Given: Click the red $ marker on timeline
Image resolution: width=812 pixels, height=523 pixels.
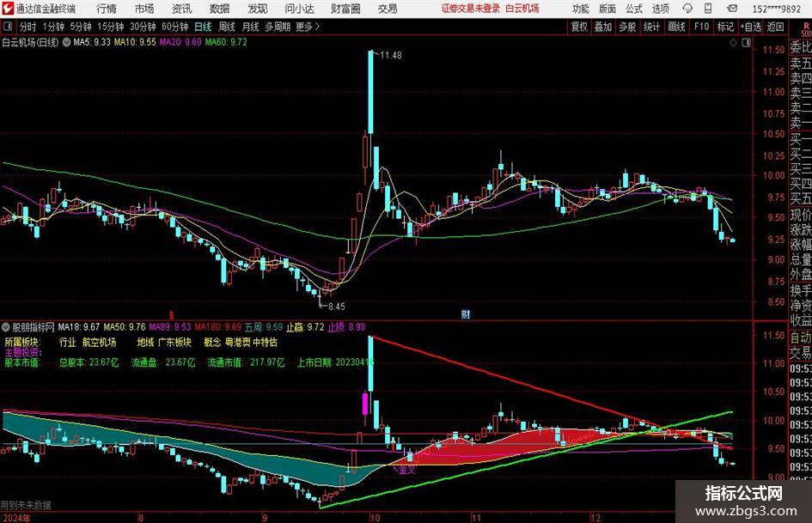Looking at the screenshot, I should point(171,315).
